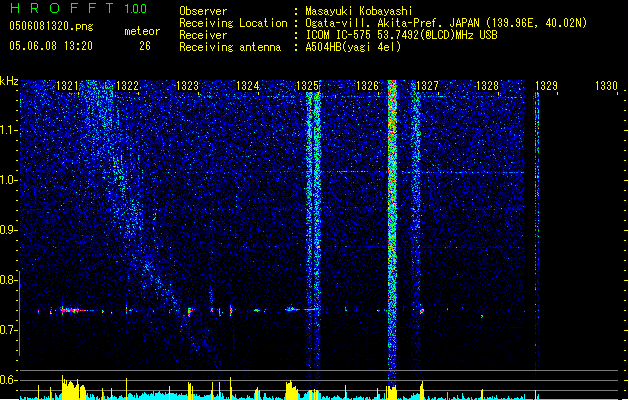Viewport: 629px width, 400px height.
Task: Click the observer name Masayuki Kobayashi
Action: pyautogui.click(x=359, y=11)
